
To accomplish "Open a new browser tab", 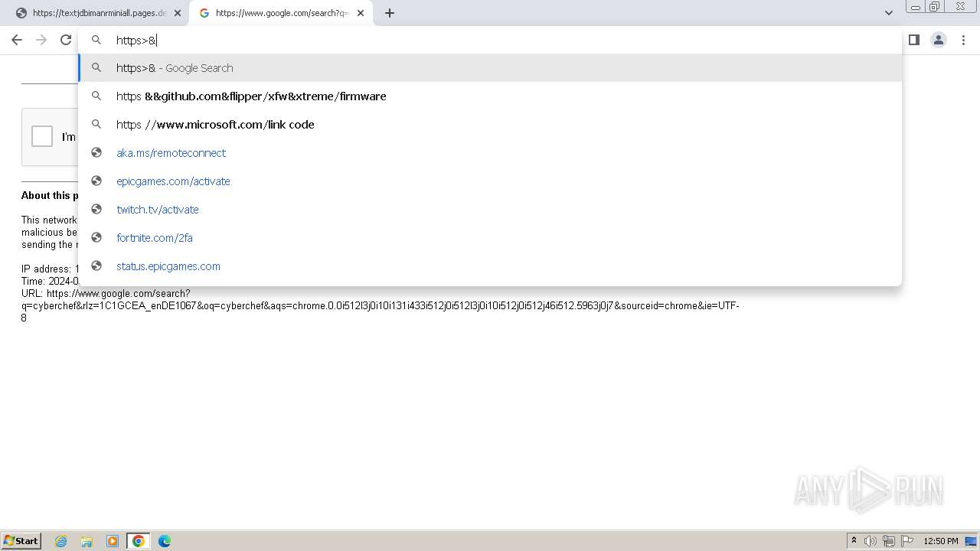I will click(389, 13).
